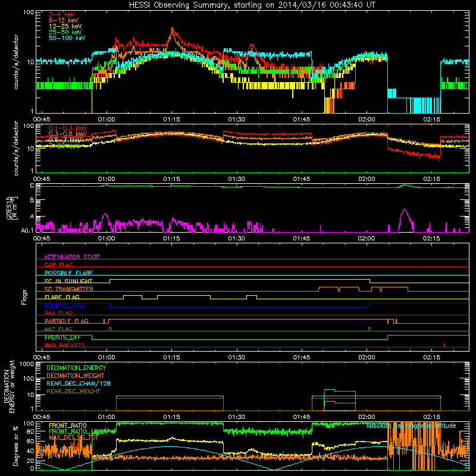Click the FLARE_FLAG label
The image size is (476, 476).
point(62,297)
